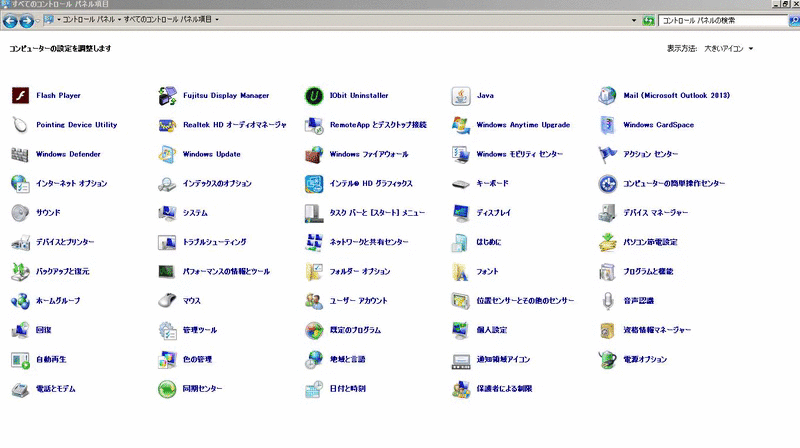Launch IObit Uninstaller icon
Viewport: 800px width, 448px height.
tap(314, 95)
